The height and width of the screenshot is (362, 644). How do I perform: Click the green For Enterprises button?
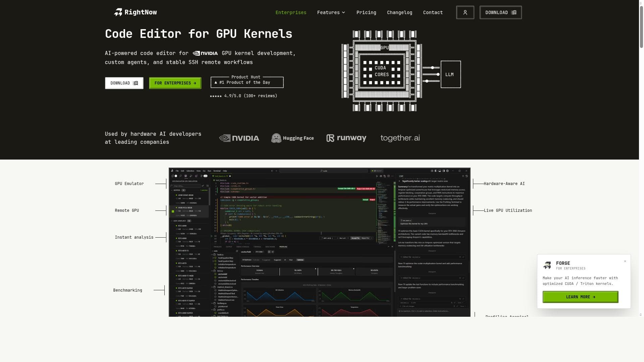175,83
